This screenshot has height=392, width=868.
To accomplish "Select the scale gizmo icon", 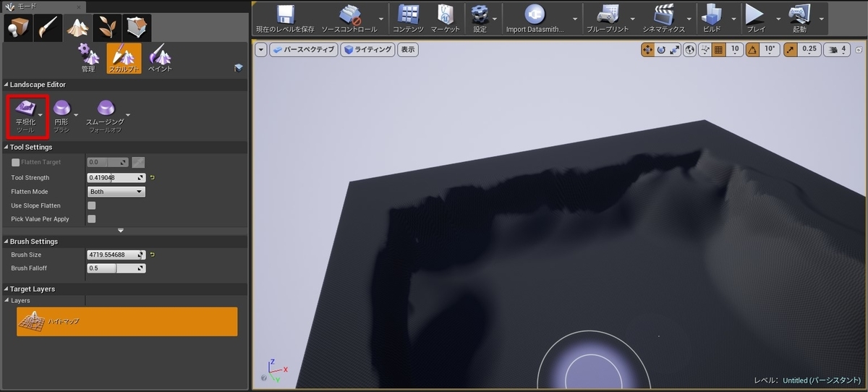I will point(674,50).
